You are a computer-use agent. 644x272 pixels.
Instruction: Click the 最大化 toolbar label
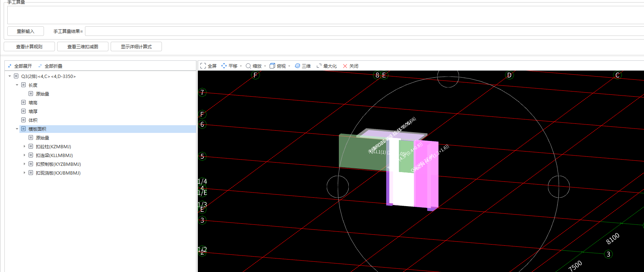click(330, 66)
